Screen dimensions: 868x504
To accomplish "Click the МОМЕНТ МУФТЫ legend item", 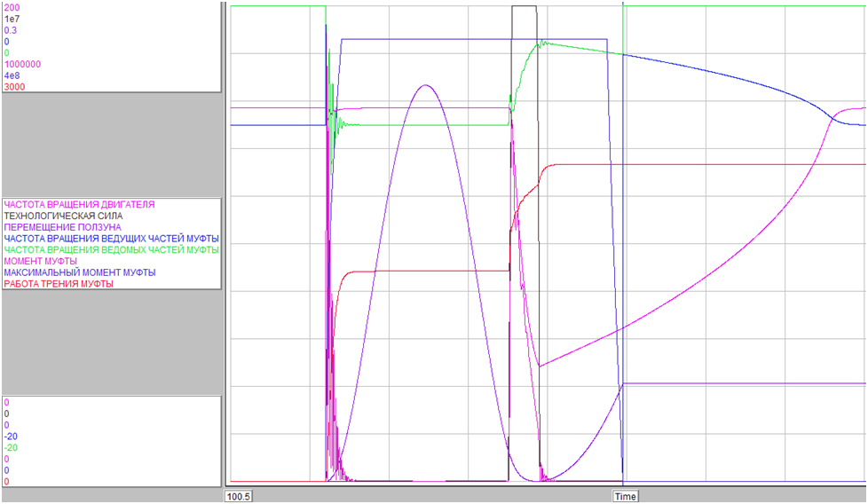I will pyautogui.click(x=40, y=262).
